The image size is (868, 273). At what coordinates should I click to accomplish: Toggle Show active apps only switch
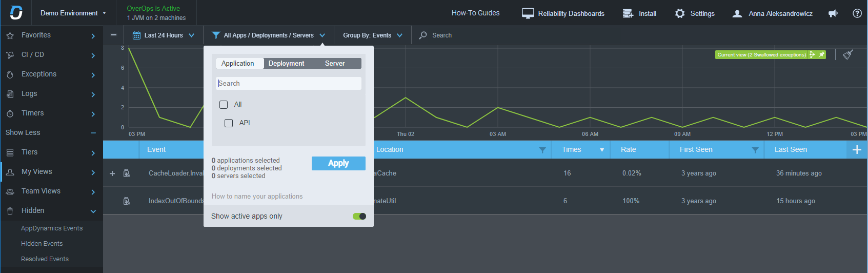click(x=359, y=216)
